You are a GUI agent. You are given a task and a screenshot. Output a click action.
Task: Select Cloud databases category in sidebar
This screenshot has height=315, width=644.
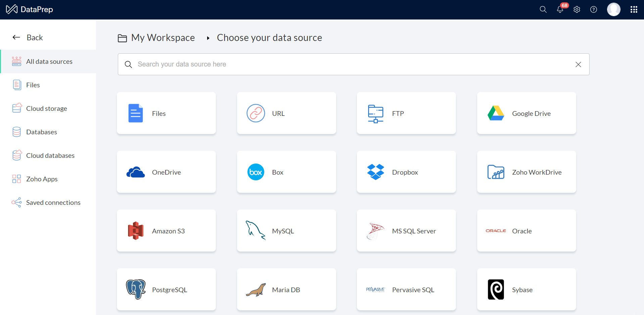coord(48,155)
